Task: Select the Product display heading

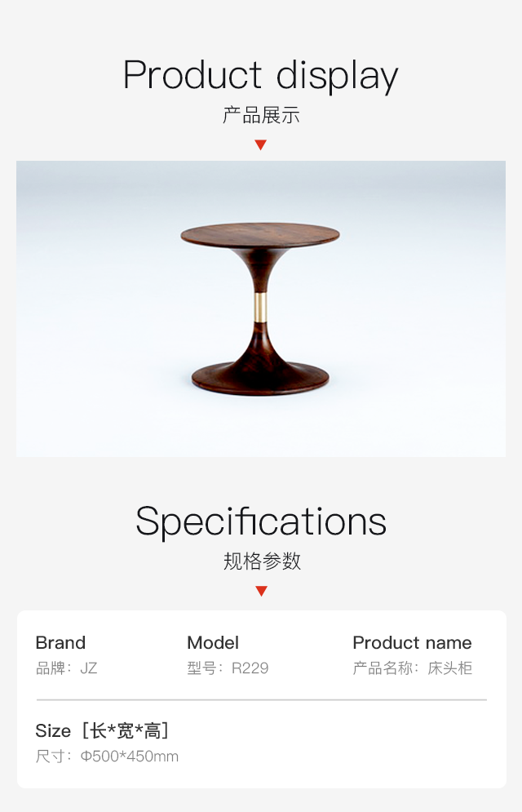Action: coord(261,76)
